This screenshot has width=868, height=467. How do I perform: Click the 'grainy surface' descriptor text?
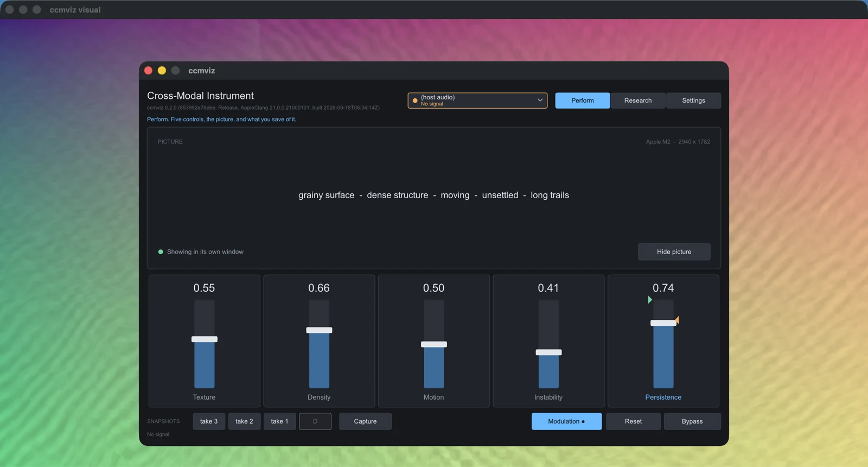click(x=326, y=195)
